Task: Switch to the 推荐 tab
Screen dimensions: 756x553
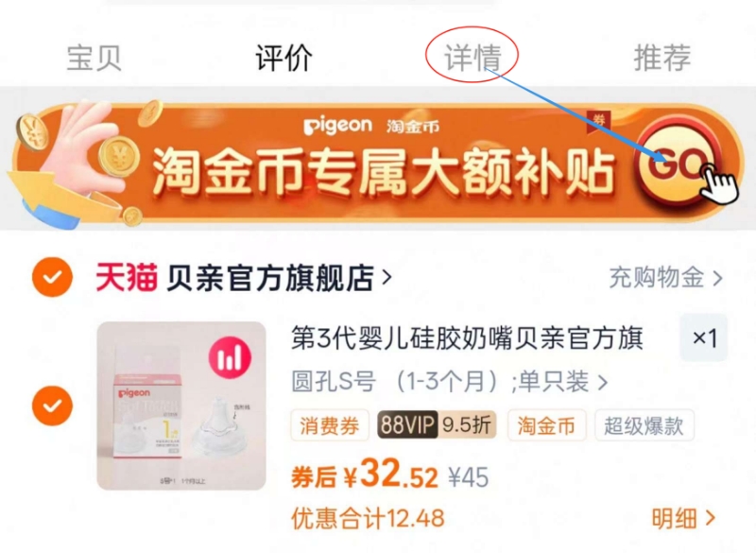Action: (x=662, y=58)
